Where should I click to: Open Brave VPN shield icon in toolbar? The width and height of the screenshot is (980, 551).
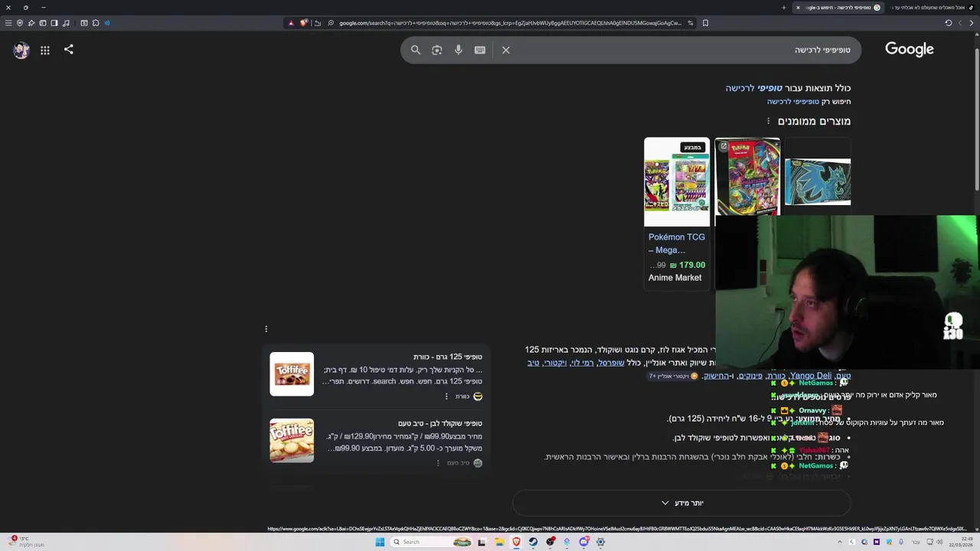[20, 23]
